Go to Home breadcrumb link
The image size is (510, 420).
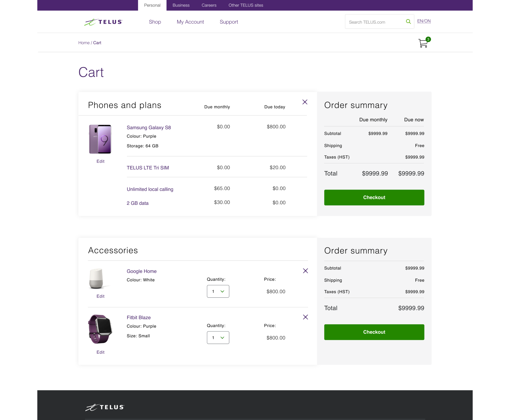point(84,43)
